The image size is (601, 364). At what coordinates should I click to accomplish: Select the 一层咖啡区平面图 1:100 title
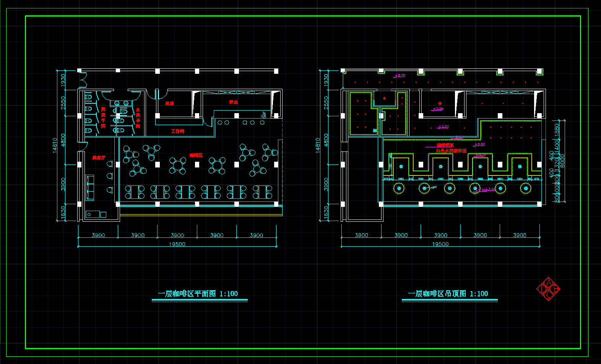[198, 294]
